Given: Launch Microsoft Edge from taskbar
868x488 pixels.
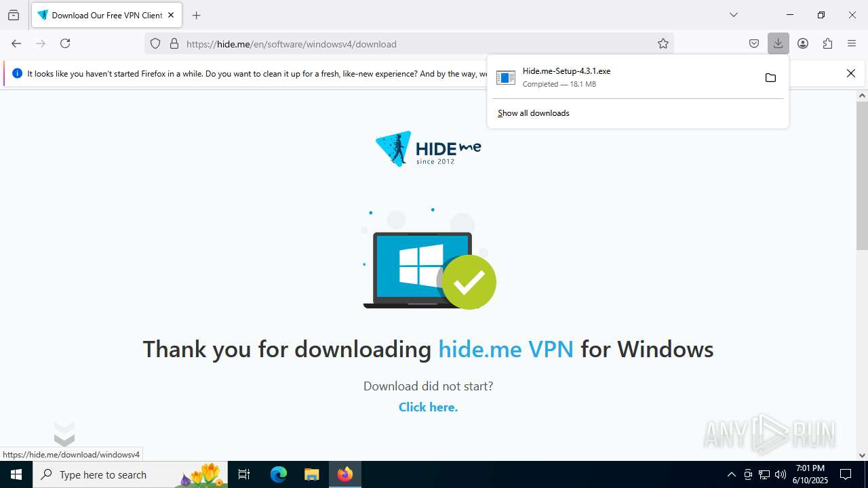Looking at the screenshot, I should pyautogui.click(x=279, y=474).
